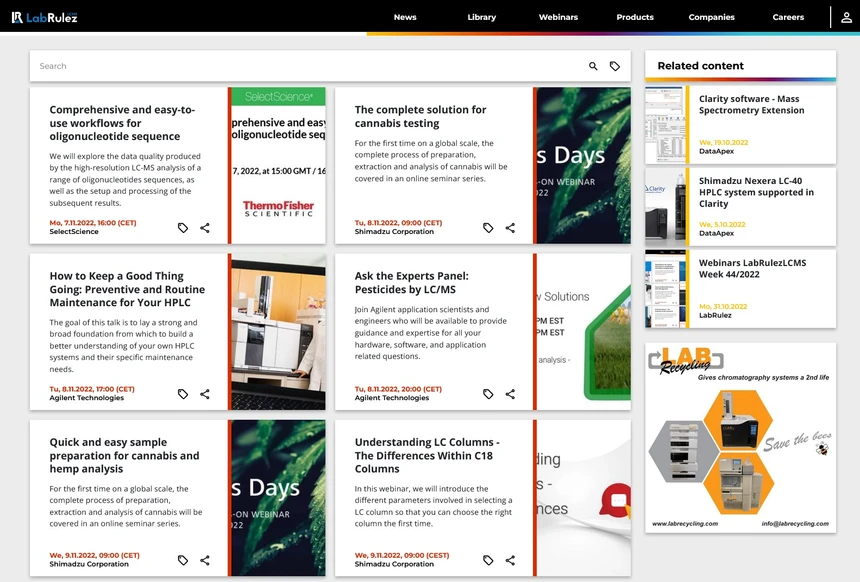Open 'Quick and easy sample preparation' webinar title
This screenshot has width=860, height=582.
point(124,455)
